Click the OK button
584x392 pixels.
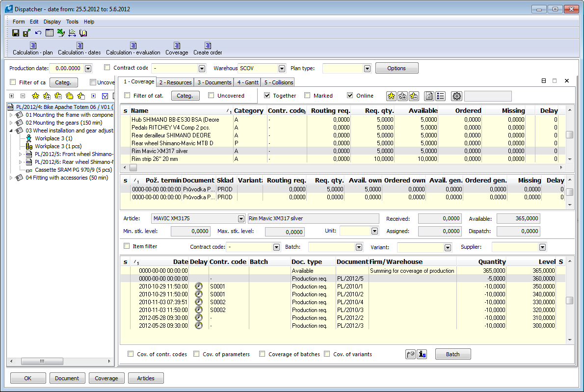28,378
